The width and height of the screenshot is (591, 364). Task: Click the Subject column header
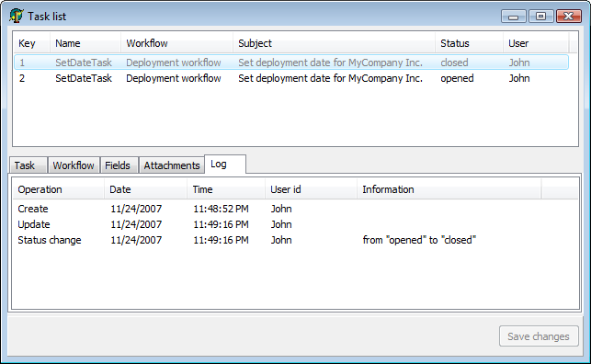[x=334, y=43]
